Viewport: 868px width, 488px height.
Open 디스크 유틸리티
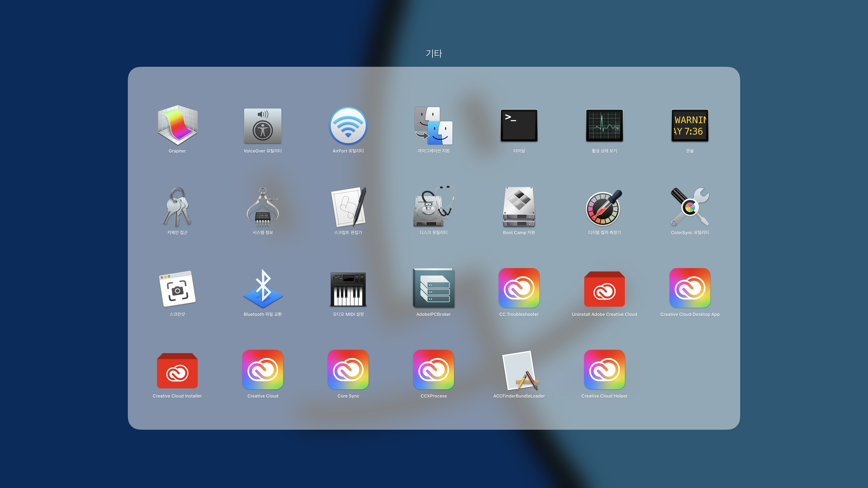(x=433, y=207)
